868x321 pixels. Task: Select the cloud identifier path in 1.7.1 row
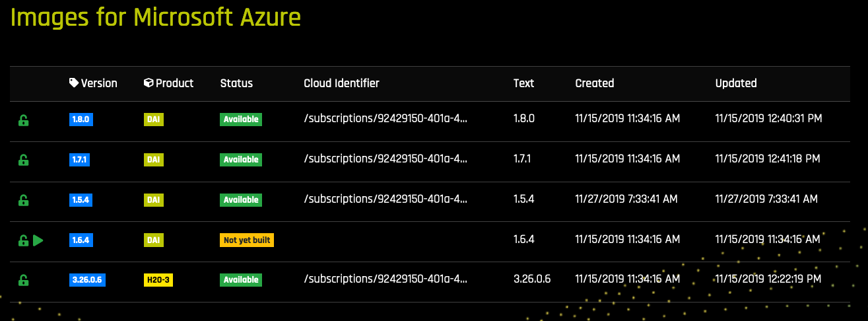click(385, 159)
